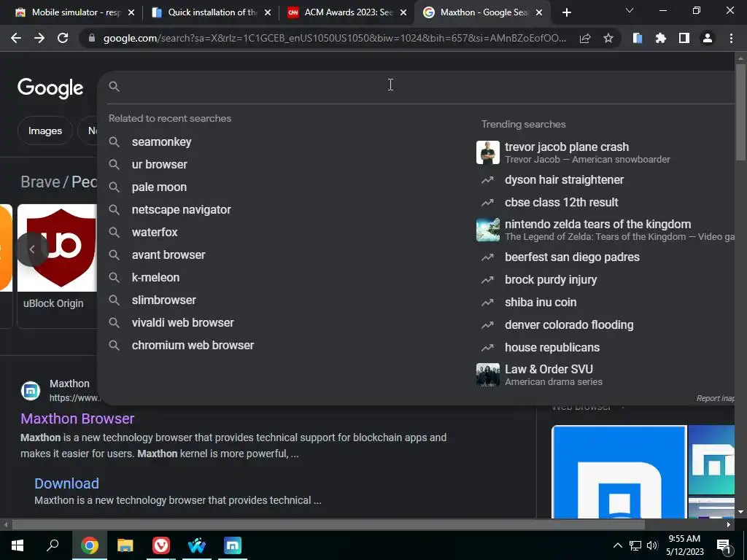Click the magnifier icon in the search box
The width and height of the screenshot is (747, 560).
pos(114,86)
